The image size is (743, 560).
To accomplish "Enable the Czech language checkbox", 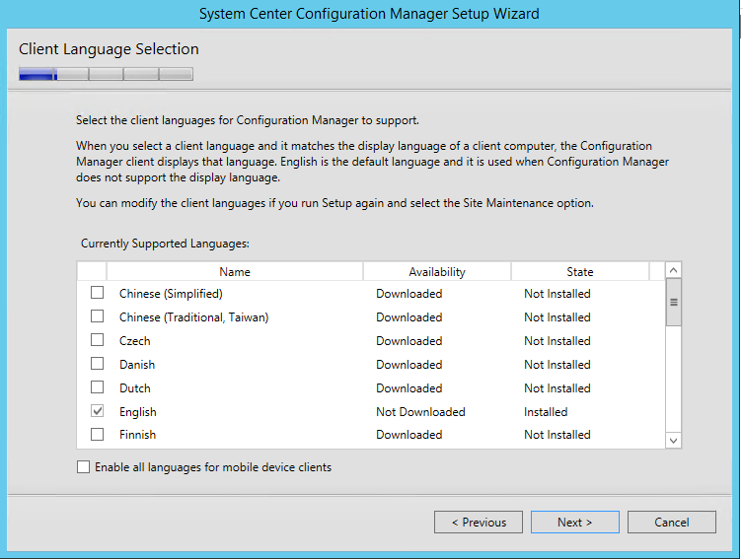I will [97, 340].
